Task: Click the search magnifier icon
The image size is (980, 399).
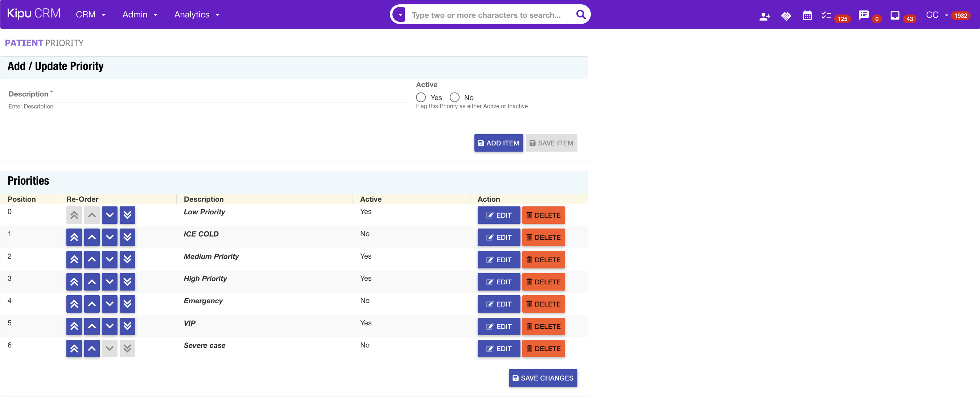Action: pos(581,15)
